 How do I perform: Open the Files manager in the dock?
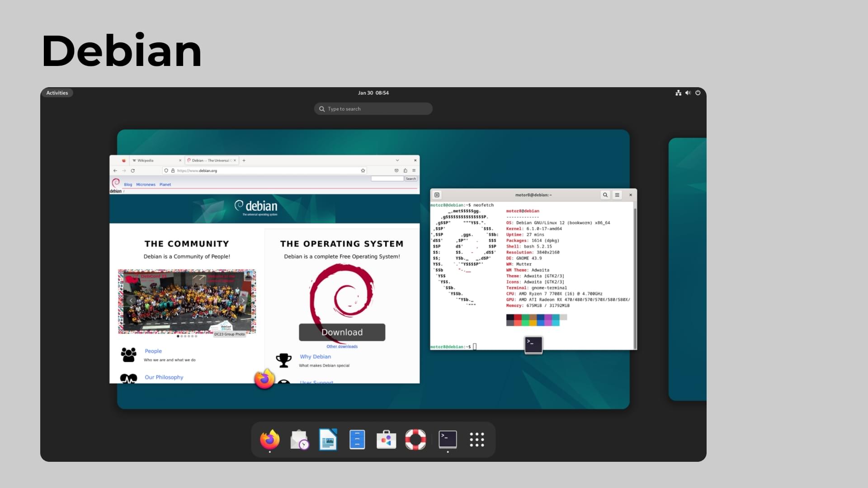click(x=357, y=439)
